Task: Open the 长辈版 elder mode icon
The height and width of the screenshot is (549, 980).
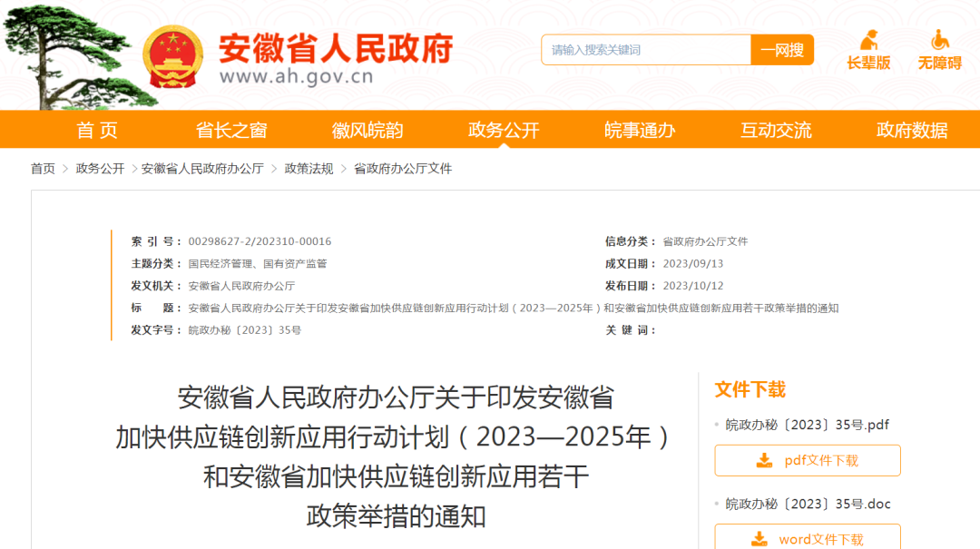Action: (868, 42)
